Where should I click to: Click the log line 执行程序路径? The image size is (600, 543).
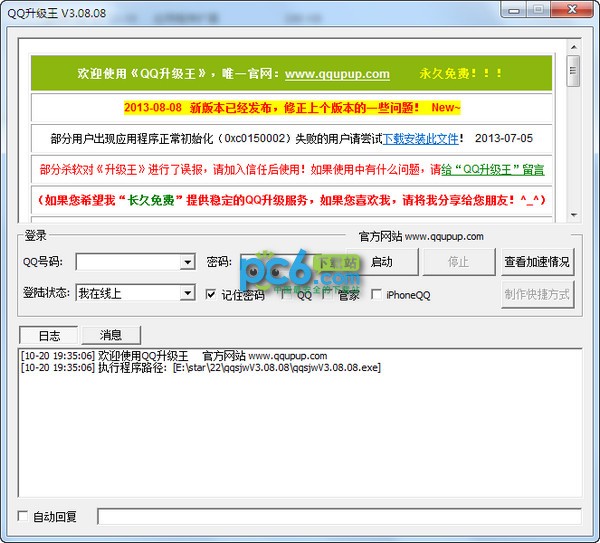(x=201, y=368)
